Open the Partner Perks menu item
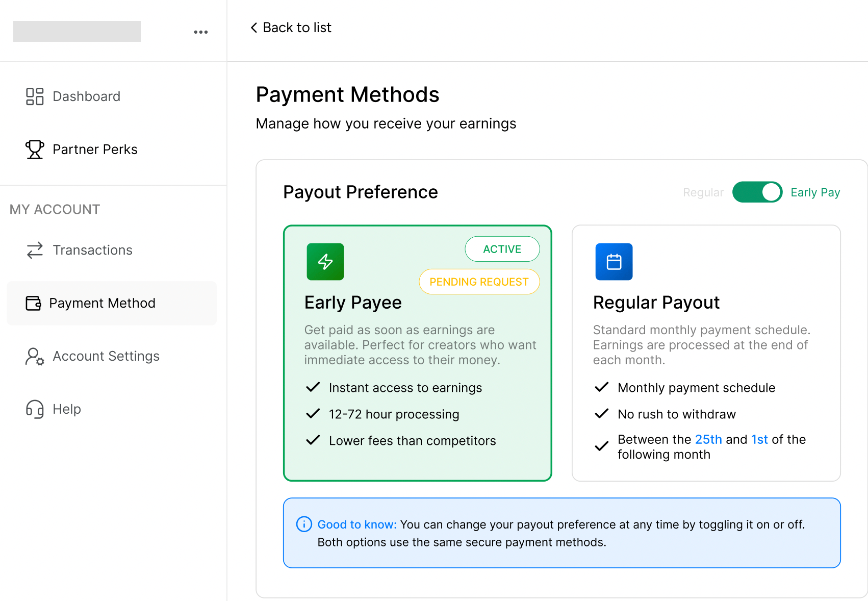Image resolution: width=868 pixels, height=601 pixels. (95, 149)
